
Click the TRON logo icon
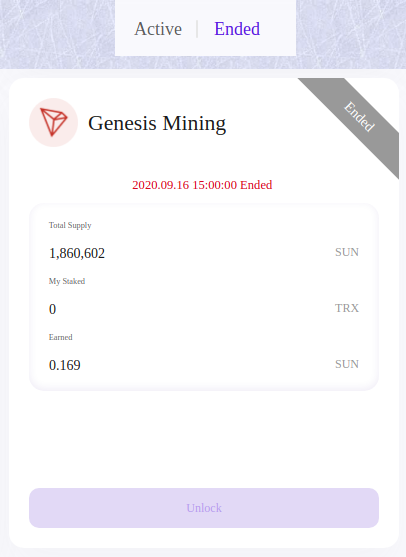54,123
